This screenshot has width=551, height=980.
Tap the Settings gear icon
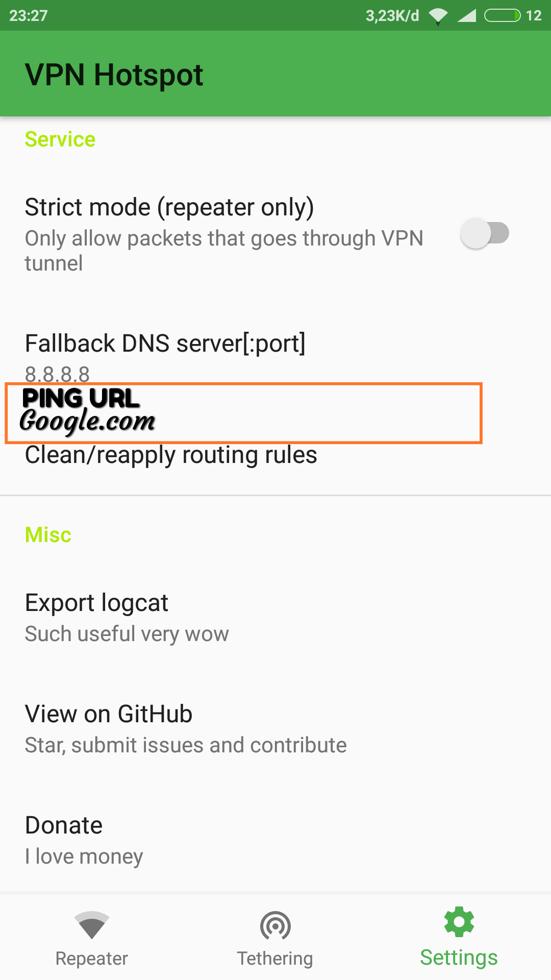coord(459,922)
